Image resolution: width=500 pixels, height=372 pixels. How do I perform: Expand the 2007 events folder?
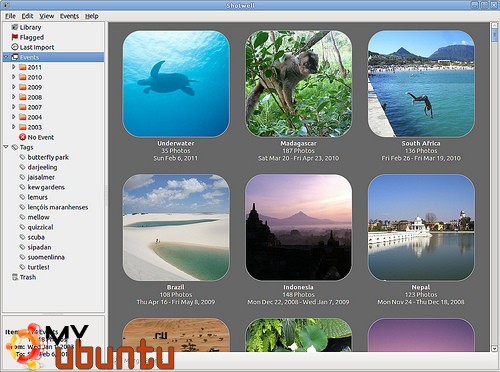coord(14,107)
